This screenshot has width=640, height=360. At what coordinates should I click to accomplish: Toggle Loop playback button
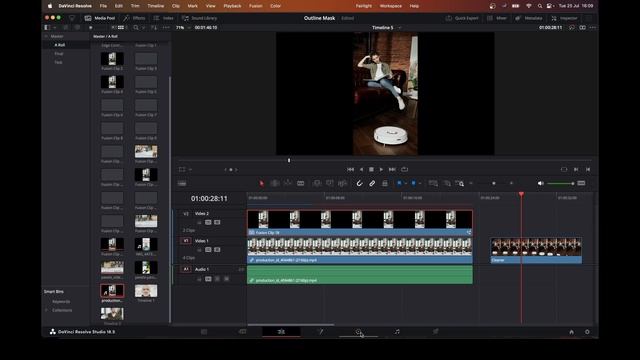click(404, 169)
